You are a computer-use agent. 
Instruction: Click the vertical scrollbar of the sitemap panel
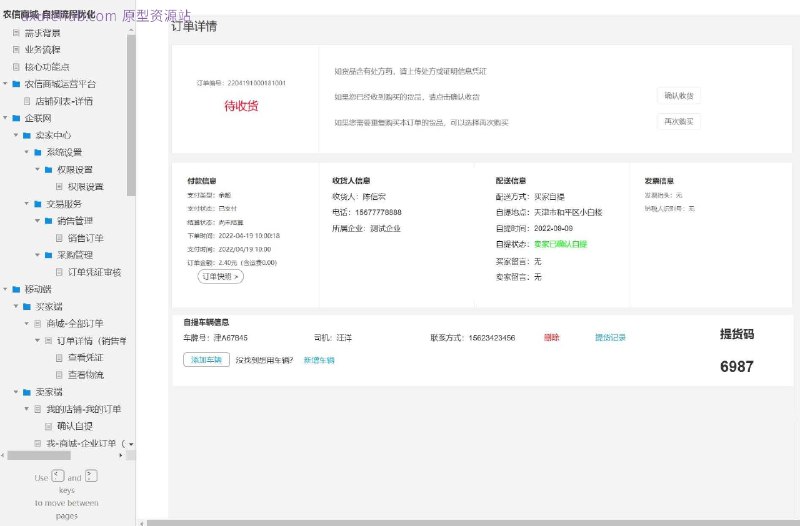click(x=131, y=115)
